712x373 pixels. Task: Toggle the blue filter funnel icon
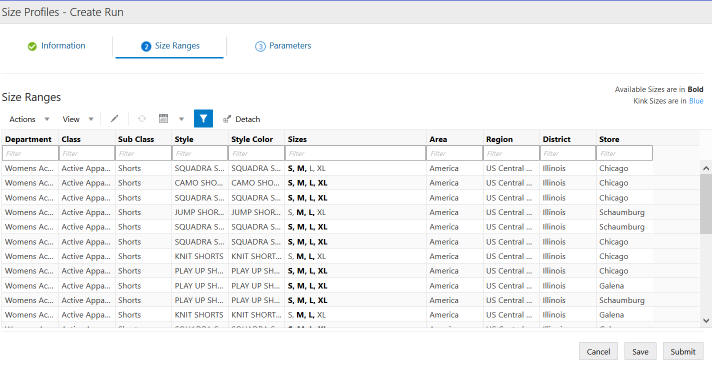click(203, 119)
